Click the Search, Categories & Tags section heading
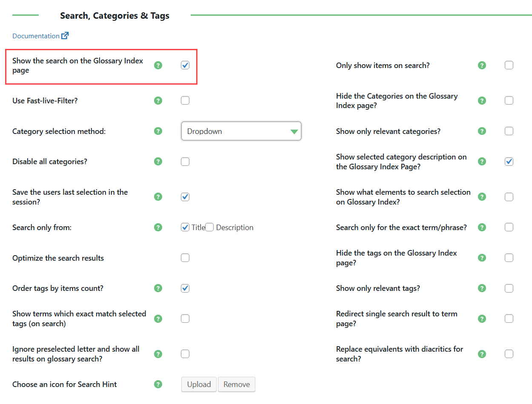The image size is (532, 404). click(x=115, y=16)
